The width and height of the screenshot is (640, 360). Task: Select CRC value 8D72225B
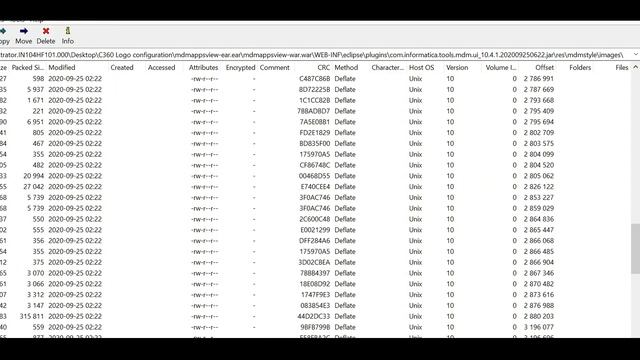coord(314,89)
